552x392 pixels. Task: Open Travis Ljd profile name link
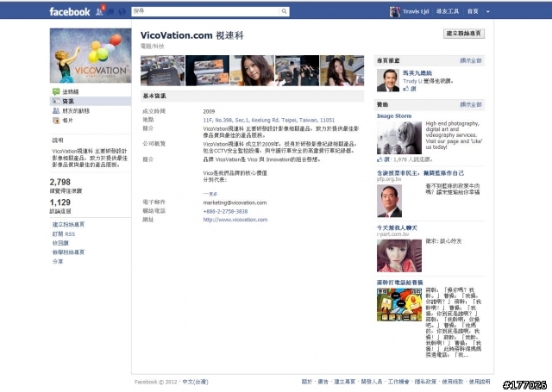416,11
